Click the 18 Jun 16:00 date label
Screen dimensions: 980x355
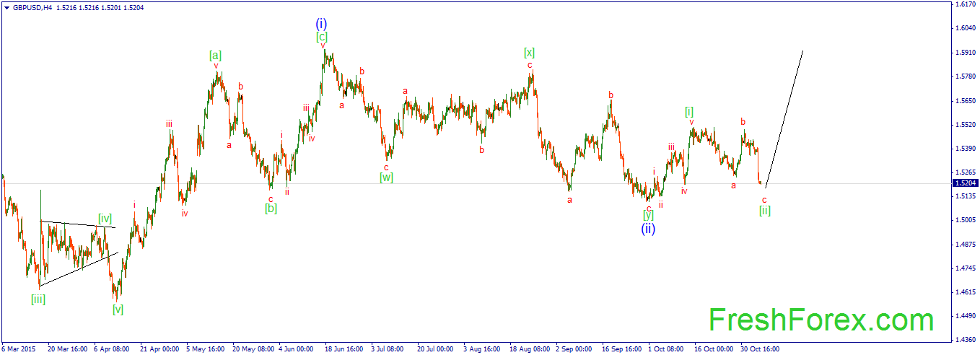pyautogui.click(x=344, y=349)
